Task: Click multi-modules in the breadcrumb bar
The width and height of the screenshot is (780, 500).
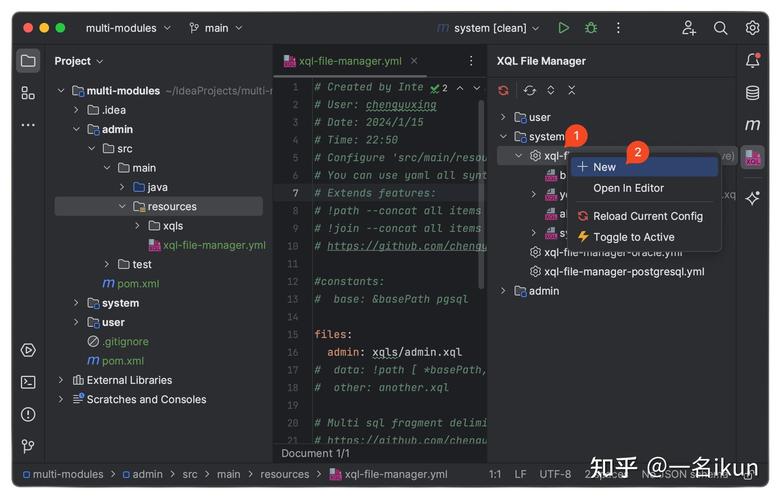Action: point(63,475)
